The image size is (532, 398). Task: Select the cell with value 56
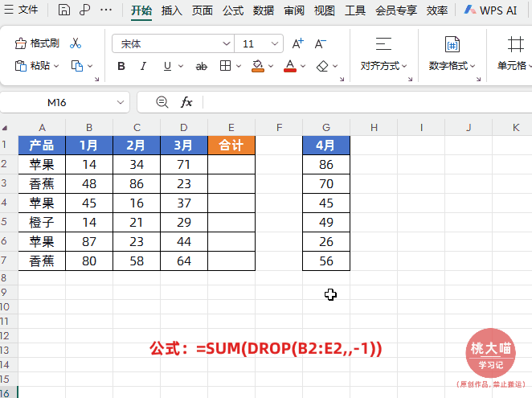[x=326, y=261]
